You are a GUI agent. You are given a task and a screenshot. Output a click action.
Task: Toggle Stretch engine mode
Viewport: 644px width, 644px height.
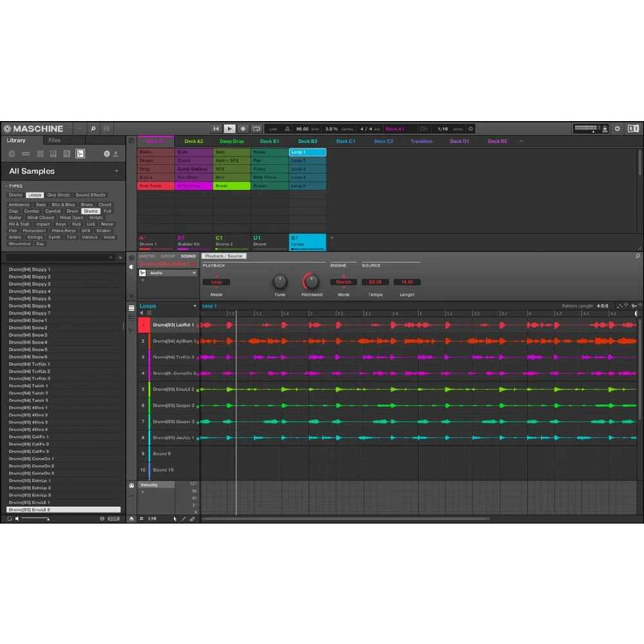point(343,282)
